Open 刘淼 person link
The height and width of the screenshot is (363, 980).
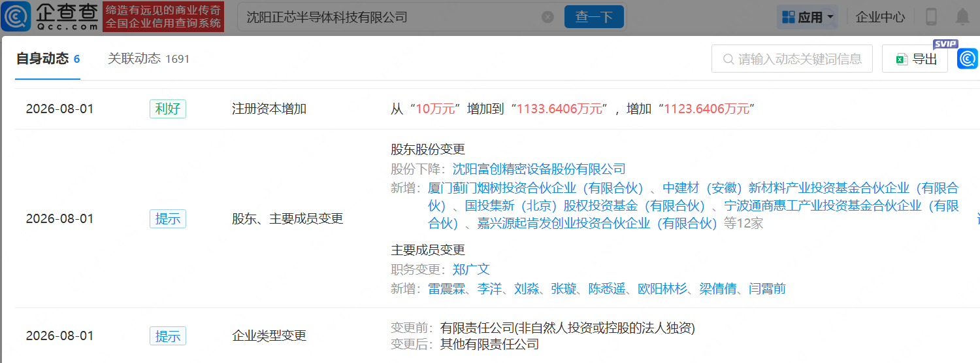click(527, 288)
